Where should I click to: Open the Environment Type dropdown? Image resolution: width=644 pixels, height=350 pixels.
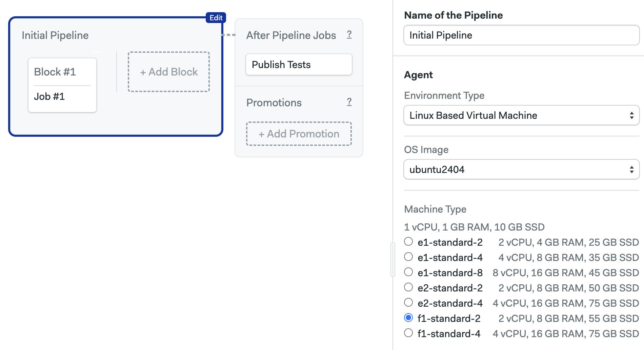point(521,115)
